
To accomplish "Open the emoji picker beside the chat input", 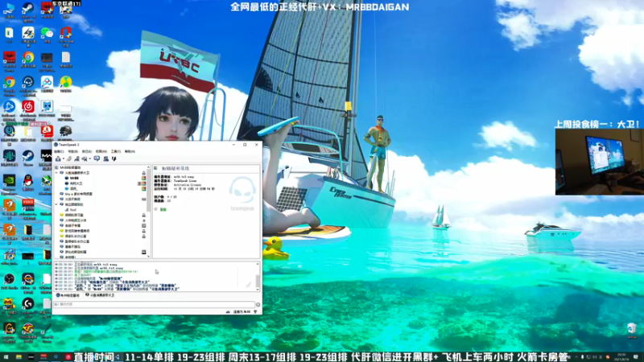I will [258, 305].
